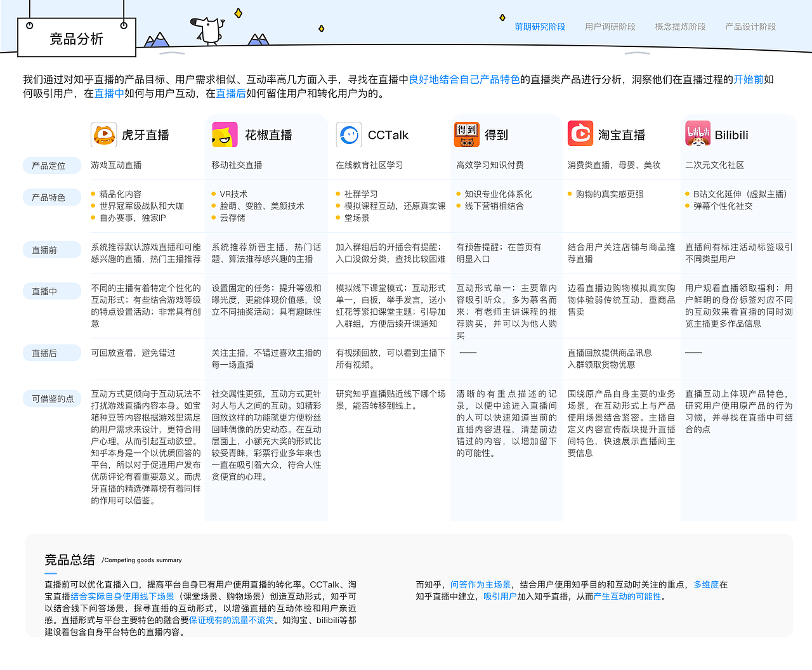Open the 产生互动的可能性 link
This screenshot has width=812, height=670.
tap(627, 596)
